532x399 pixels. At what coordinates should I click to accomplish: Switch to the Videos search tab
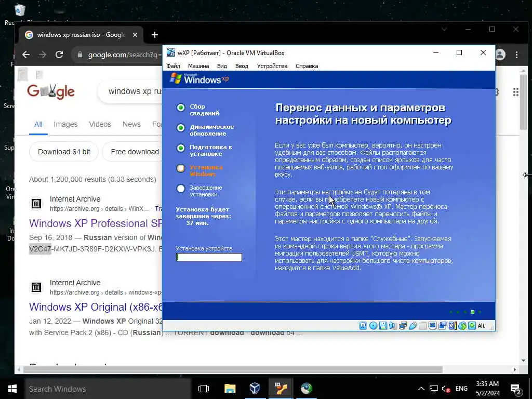click(100, 124)
